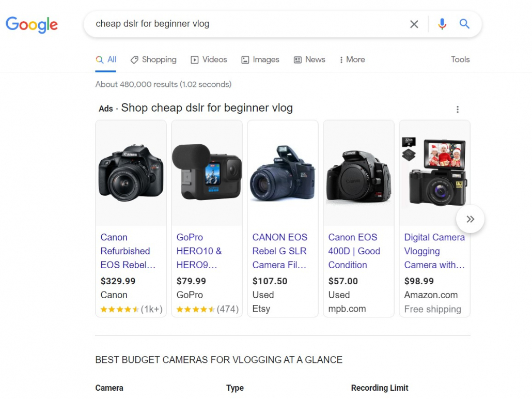Open the Canon Refurbished EOS Rebel link
The image size is (532, 399).
point(128,251)
